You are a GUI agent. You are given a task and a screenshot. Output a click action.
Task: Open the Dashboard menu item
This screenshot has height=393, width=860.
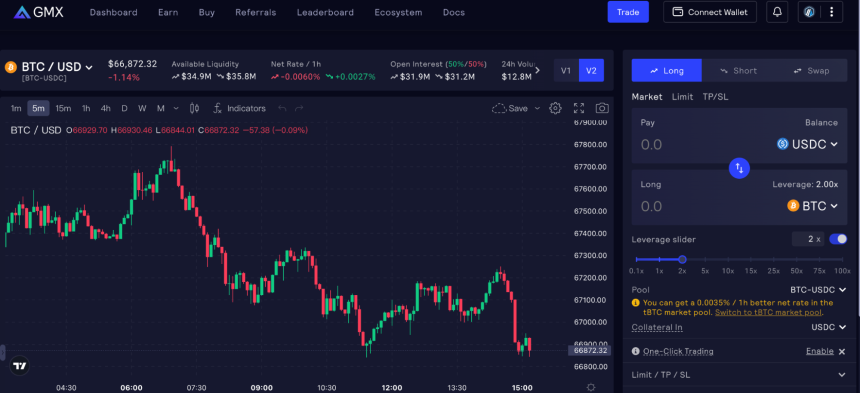coord(114,12)
